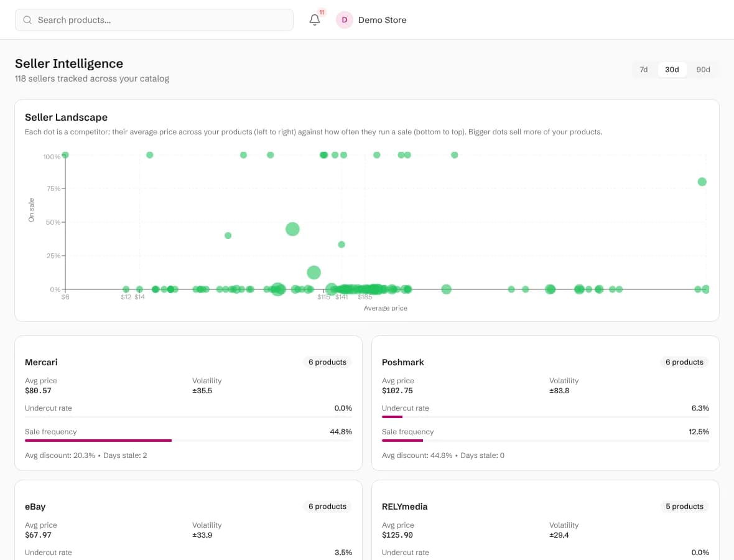This screenshot has height=560, width=734.
Task: Select Mercari volatility ±35.5
Action: tap(202, 391)
